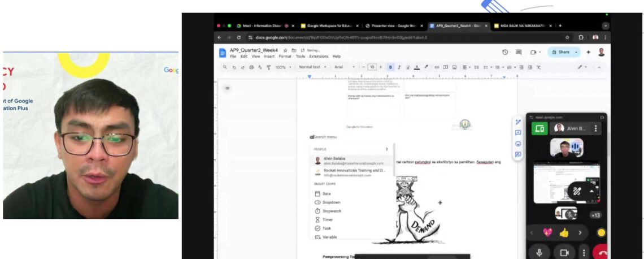644x259 pixels.
Task: Mute microphone in Meet panel
Action: tap(539, 253)
